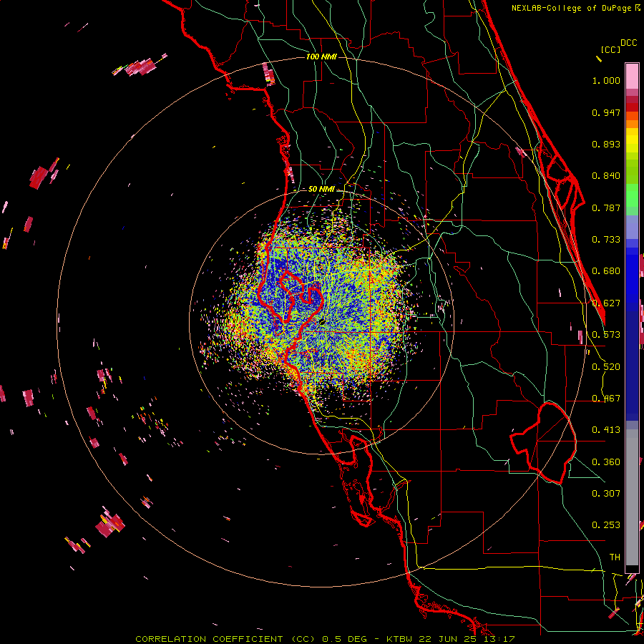Select the 0.253 color scale value
The width and height of the screenshot is (644, 644).
pos(606,525)
